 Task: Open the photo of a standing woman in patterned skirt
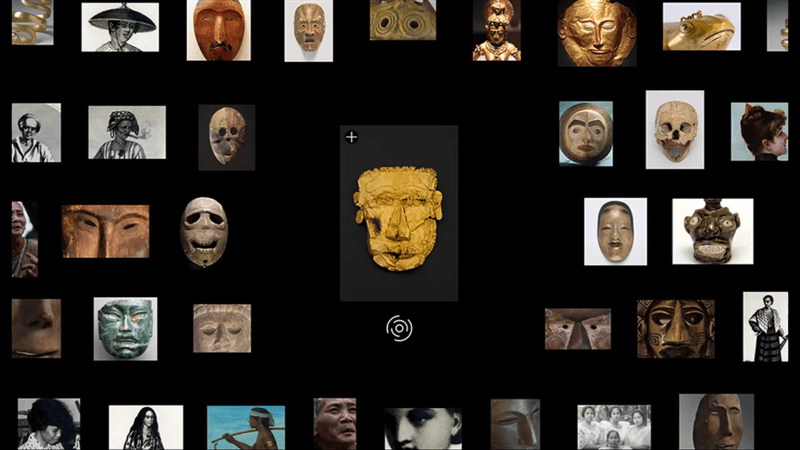tap(765, 327)
